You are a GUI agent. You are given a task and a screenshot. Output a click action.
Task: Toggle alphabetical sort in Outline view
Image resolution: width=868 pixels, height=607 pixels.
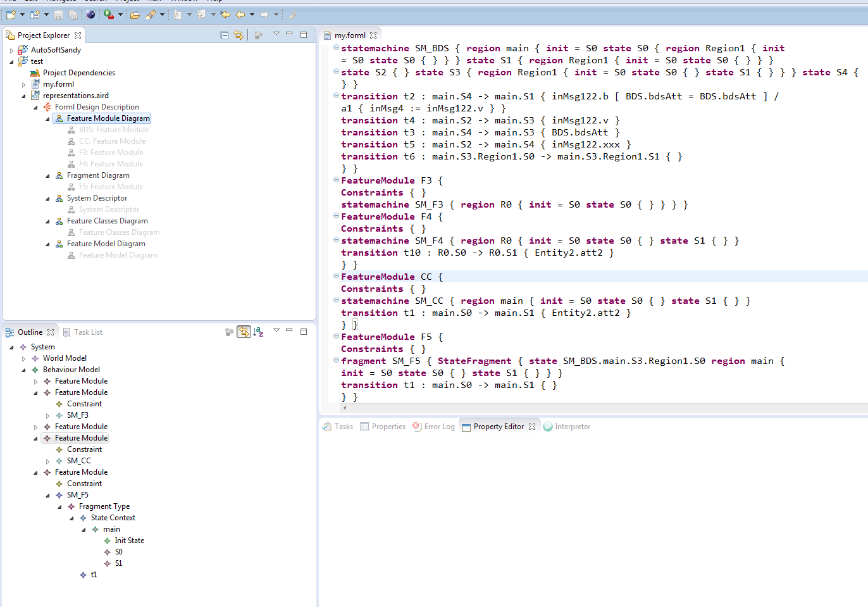(258, 332)
